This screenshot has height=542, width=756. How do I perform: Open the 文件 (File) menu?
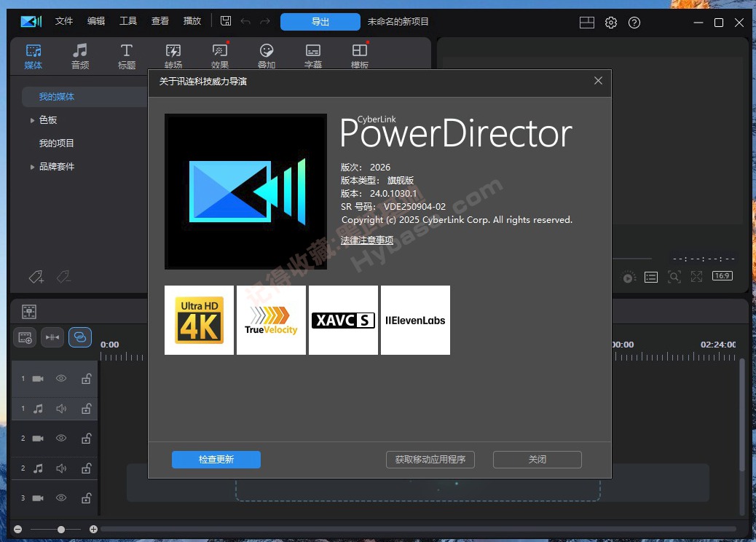pyautogui.click(x=63, y=21)
